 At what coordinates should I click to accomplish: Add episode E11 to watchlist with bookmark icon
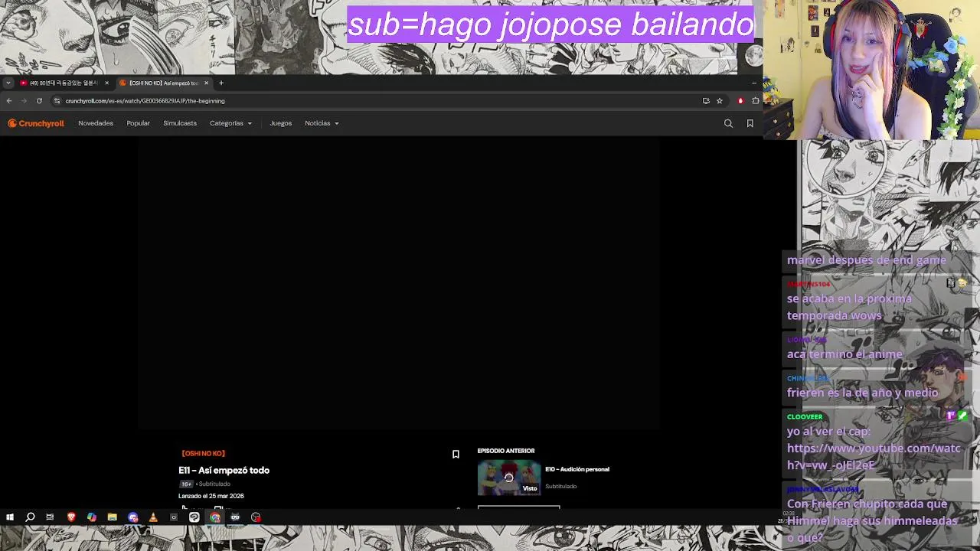(x=456, y=455)
